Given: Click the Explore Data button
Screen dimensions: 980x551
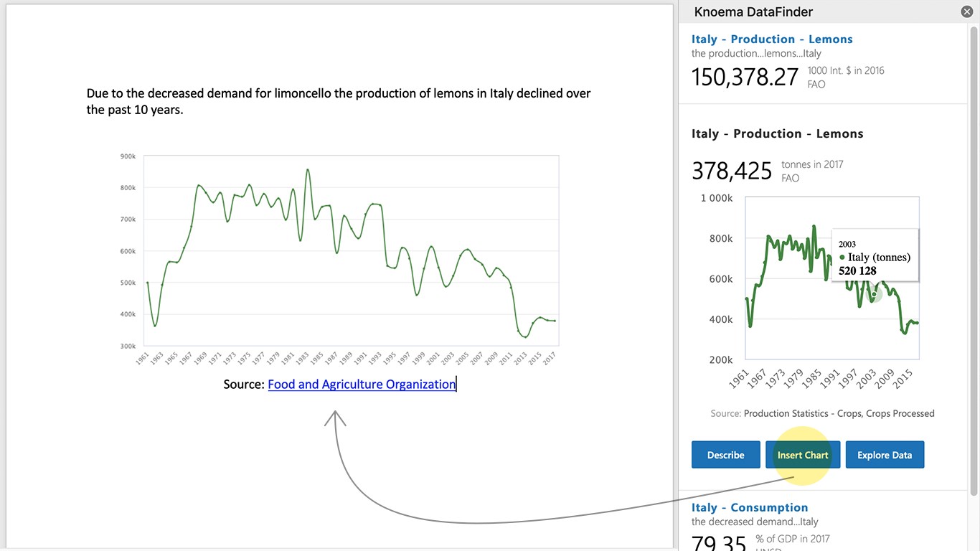Looking at the screenshot, I should click(x=885, y=455).
